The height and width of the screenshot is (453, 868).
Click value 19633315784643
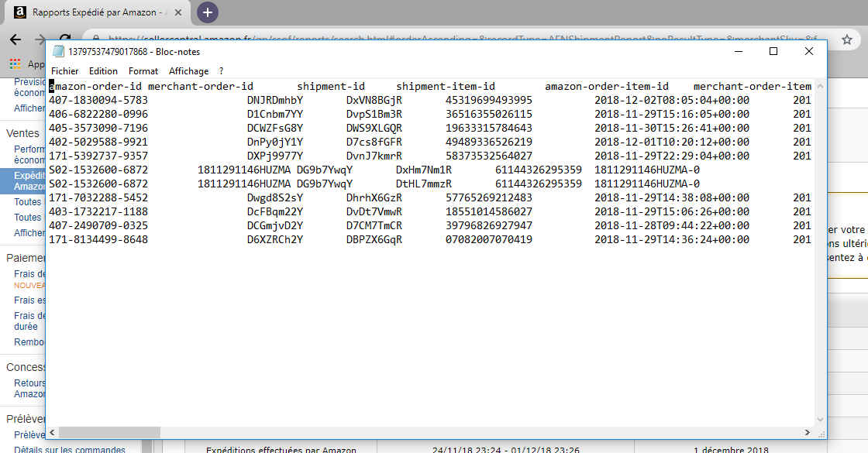489,128
